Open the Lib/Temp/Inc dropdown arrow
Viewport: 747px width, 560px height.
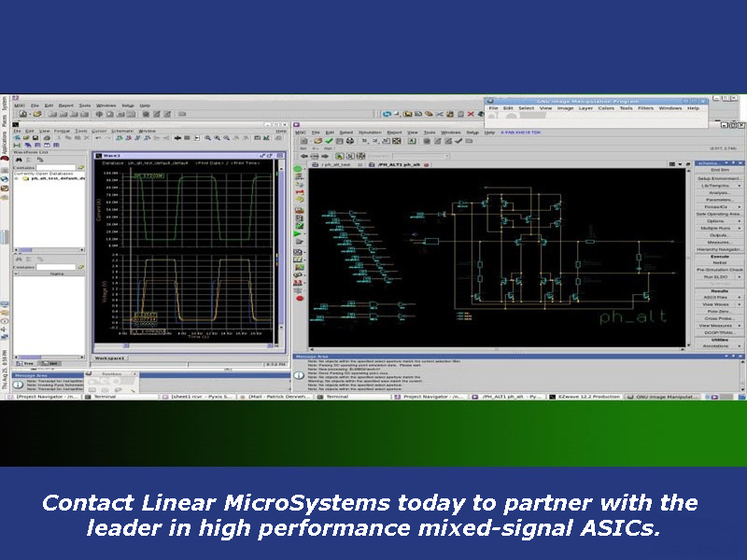pos(740,186)
